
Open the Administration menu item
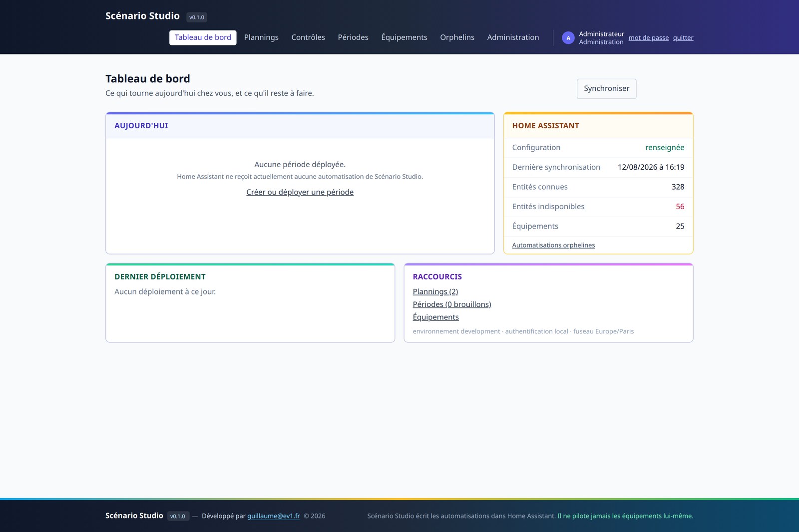[513, 37]
